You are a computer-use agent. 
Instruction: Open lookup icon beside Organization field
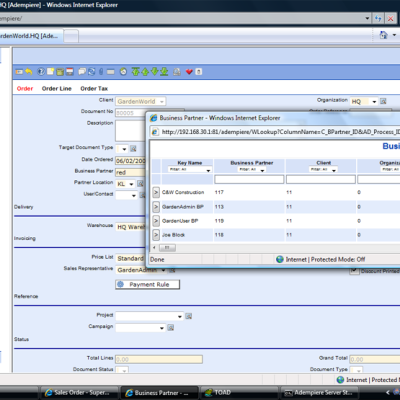coord(383,101)
